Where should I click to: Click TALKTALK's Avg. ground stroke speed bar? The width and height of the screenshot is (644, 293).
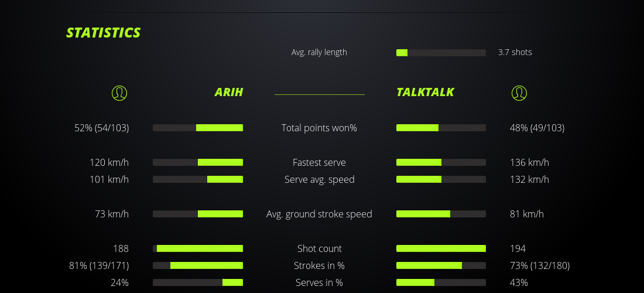[441, 214]
